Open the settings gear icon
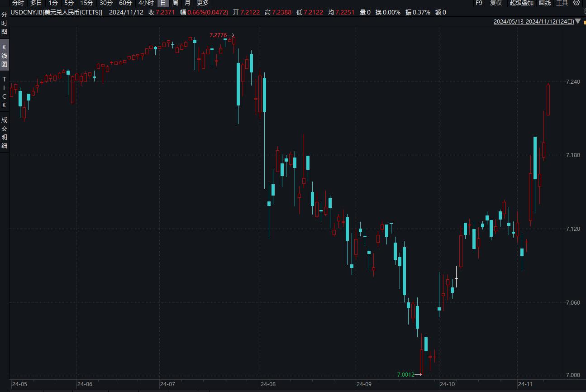This screenshot has width=586, height=392. click(576, 3)
